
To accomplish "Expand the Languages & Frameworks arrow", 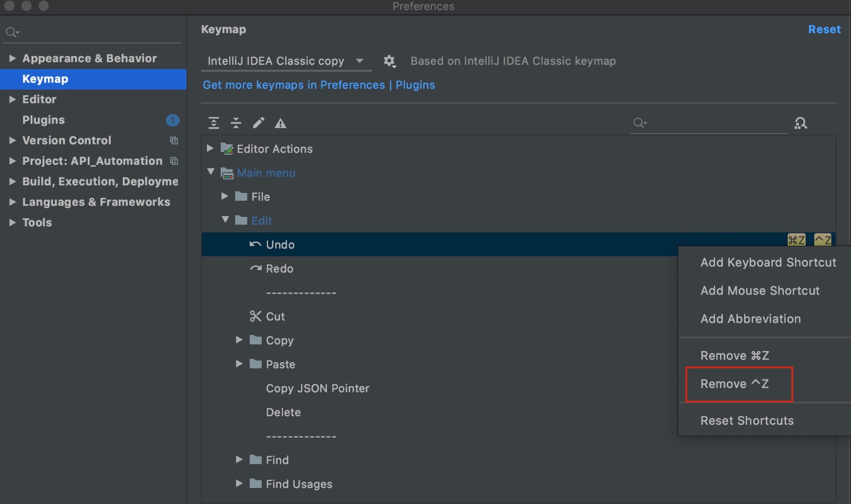I will click(x=12, y=201).
